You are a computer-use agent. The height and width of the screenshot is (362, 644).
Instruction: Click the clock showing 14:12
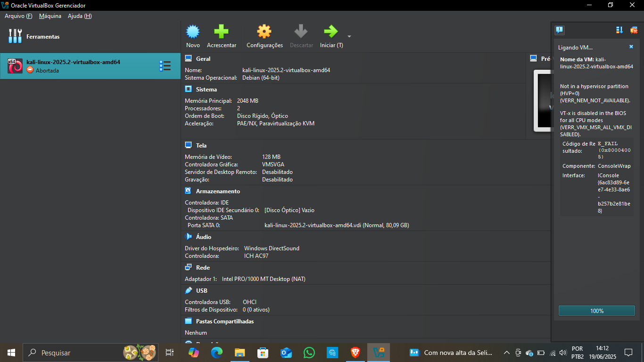[x=602, y=349]
